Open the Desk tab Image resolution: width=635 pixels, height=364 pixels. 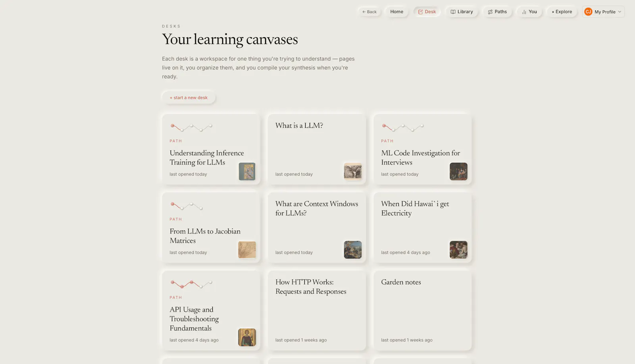427,12
